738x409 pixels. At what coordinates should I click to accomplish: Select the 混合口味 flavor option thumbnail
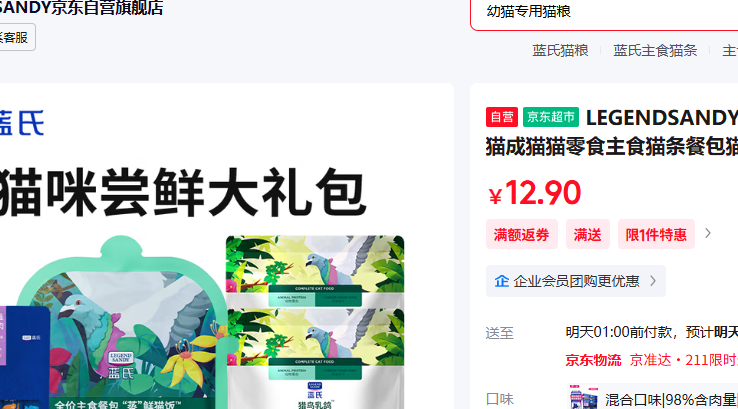click(x=583, y=398)
